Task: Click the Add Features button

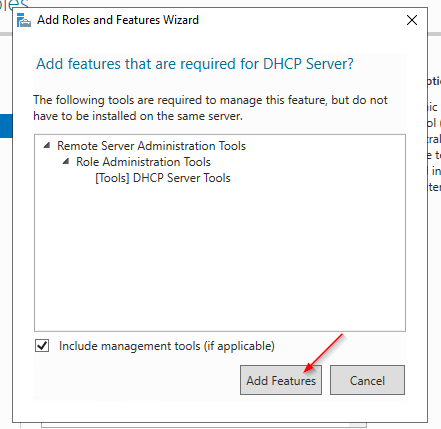Action: (281, 380)
